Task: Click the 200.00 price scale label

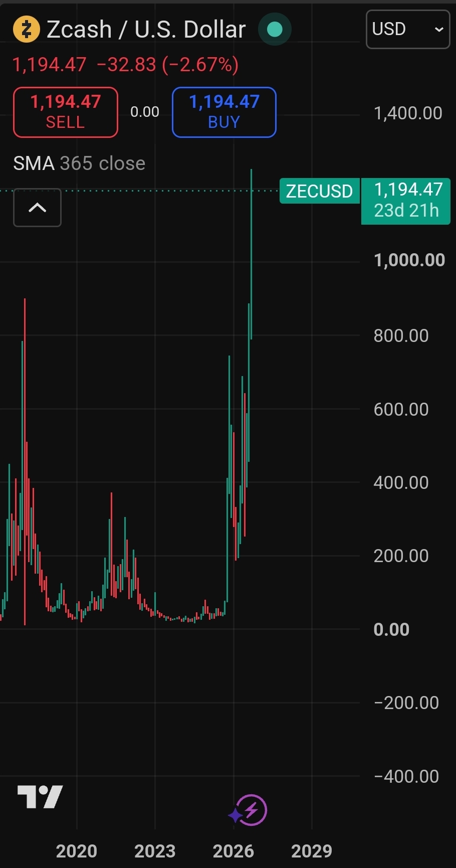Action: pyautogui.click(x=401, y=556)
